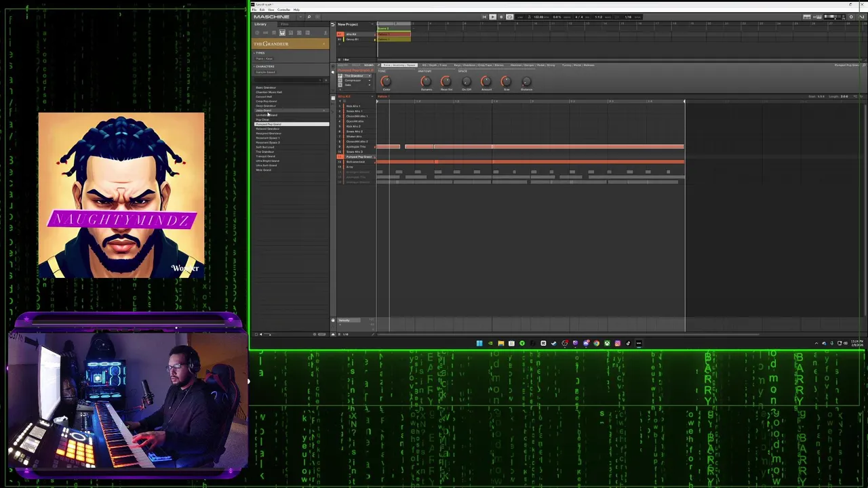
Task: Open the settings gear icon in the header
Action: coord(851,17)
